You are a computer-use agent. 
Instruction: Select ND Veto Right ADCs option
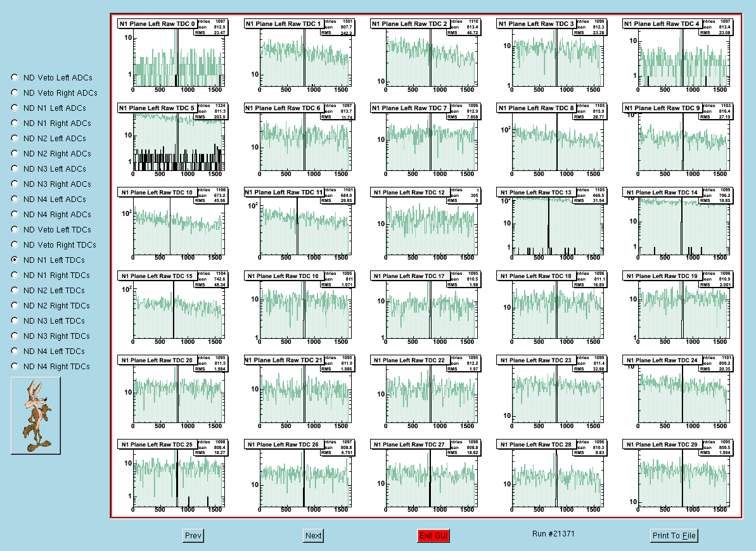coord(15,92)
